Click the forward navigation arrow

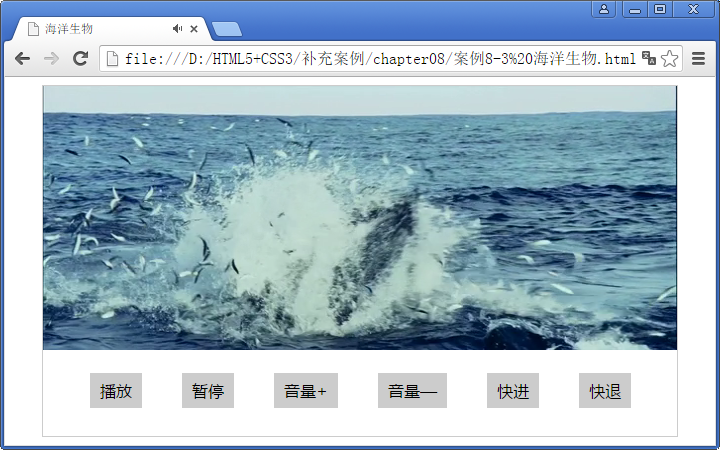click(x=51, y=59)
